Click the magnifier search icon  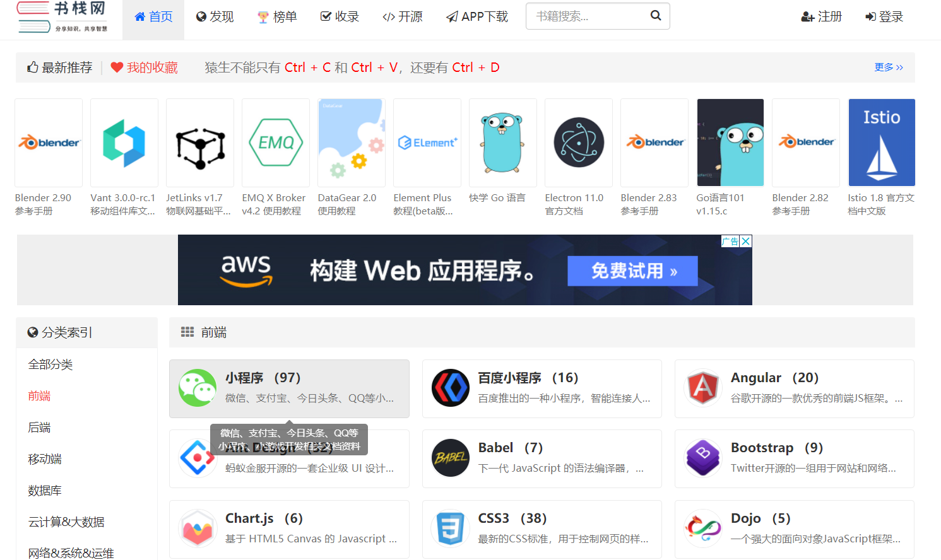tap(656, 16)
